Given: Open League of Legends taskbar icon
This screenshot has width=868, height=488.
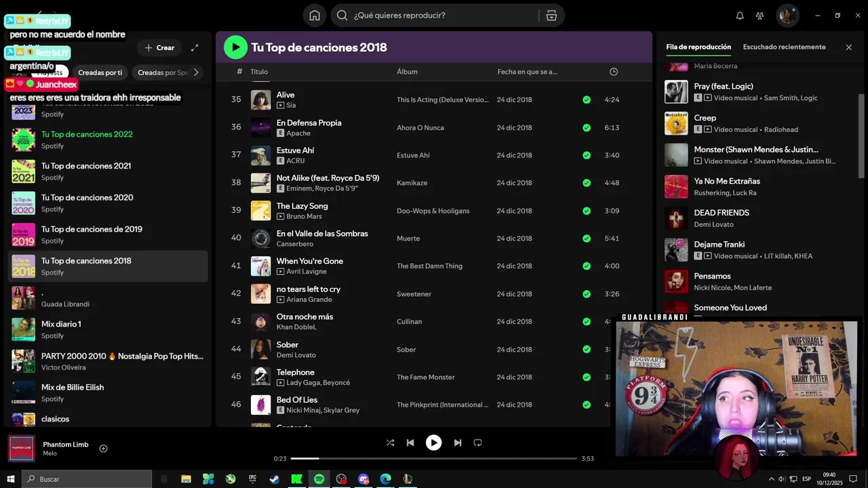Looking at the screenshot, I should [408, 479].
